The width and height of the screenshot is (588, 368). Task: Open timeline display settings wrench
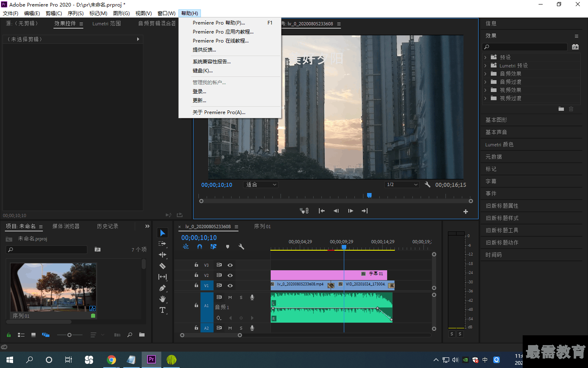coord(241,247)
